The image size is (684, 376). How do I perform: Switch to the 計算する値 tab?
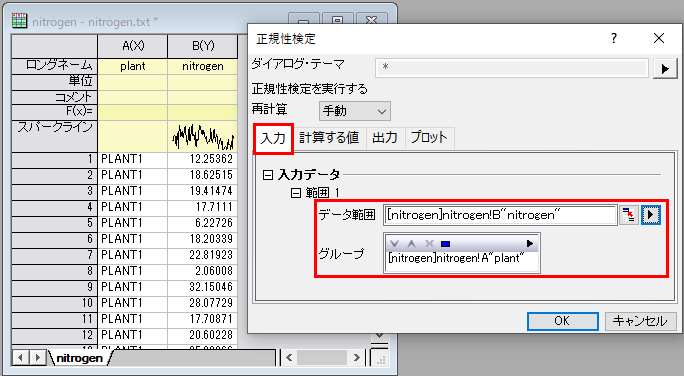329,138
